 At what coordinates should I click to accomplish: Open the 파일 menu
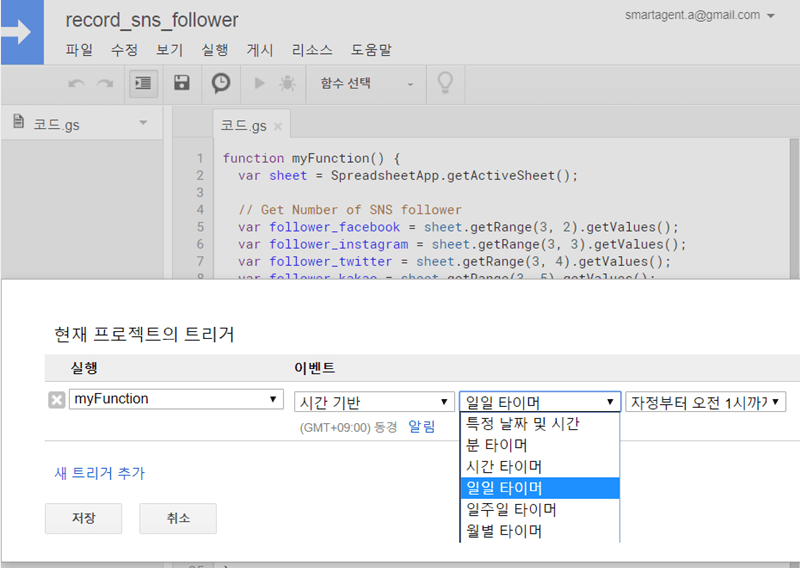coord(78,49)
